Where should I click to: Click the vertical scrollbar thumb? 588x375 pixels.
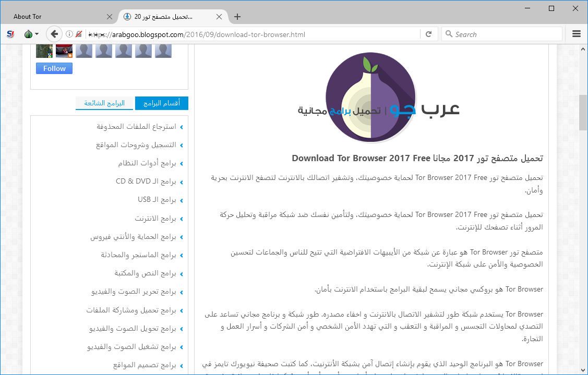(583, 113)
